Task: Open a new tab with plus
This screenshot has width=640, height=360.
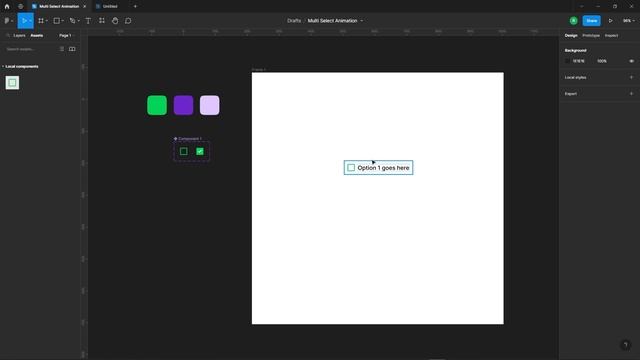Action: tap(135, 6)
